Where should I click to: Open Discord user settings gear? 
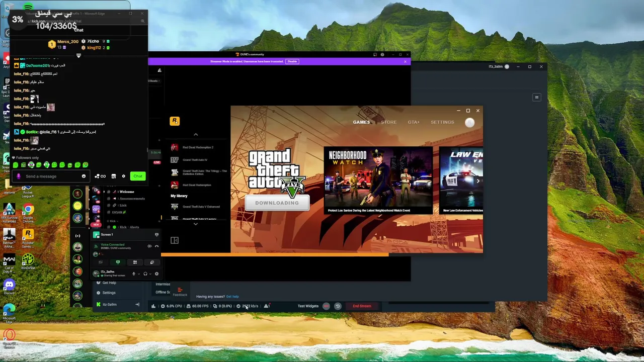click(x=156, y=274)
